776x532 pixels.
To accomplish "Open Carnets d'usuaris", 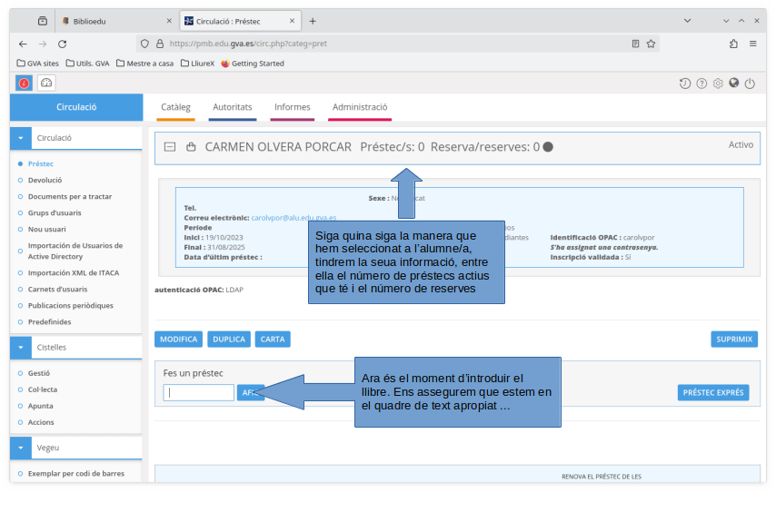I will pos(57,290).
